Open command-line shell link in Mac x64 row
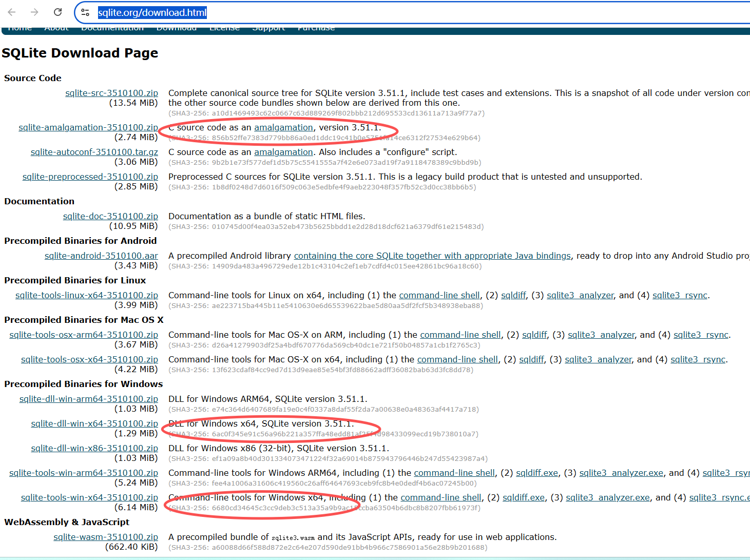This screenshot has width=750, height=560. point(457,359)
